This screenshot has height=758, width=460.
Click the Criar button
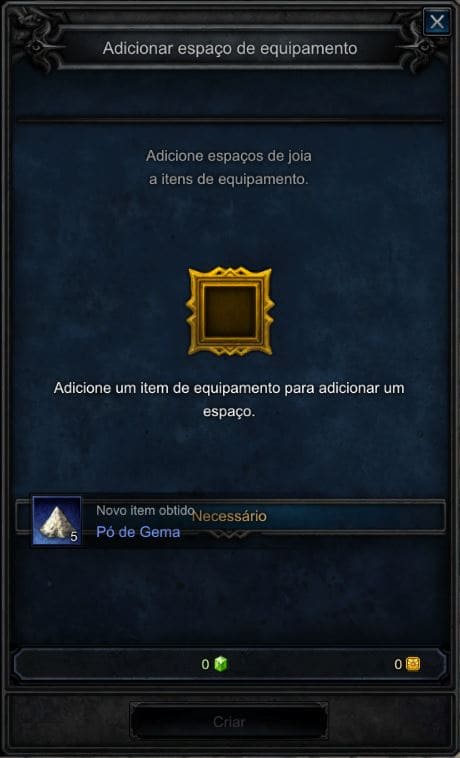229,722
